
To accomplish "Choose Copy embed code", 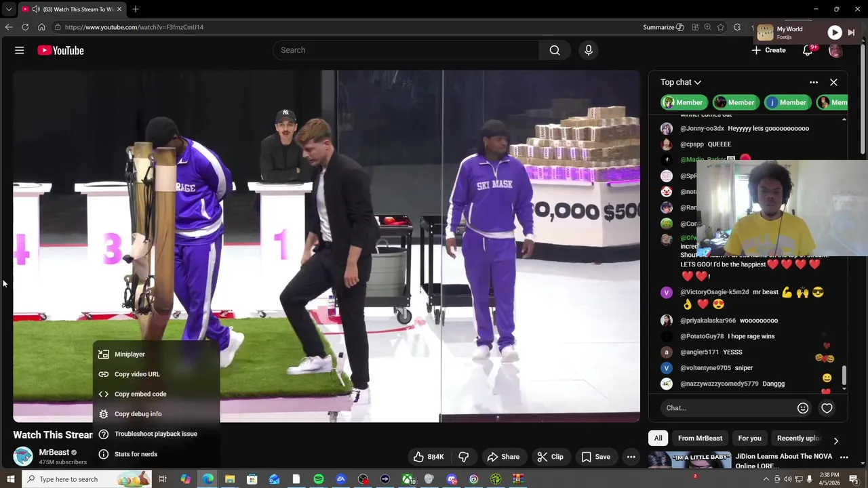I will tap(157, 394).
